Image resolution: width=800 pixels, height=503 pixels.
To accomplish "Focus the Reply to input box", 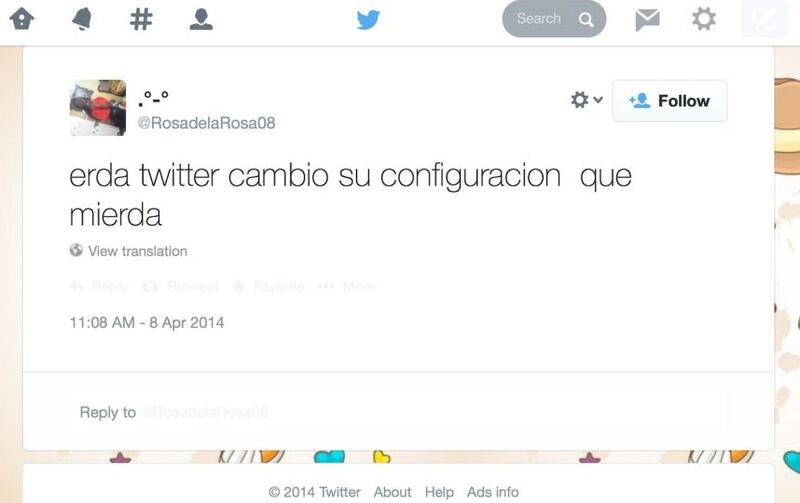I will click(x=398, y=412).
